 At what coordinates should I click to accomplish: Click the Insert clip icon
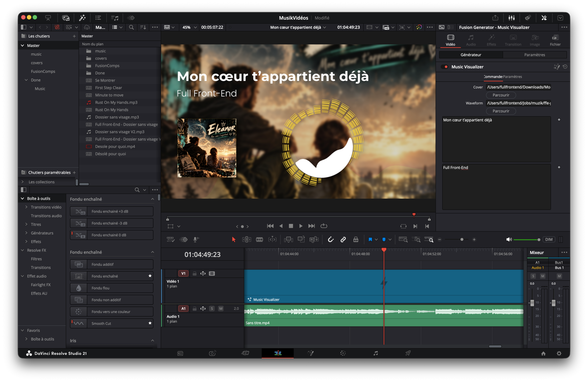[x=288, y=239]
